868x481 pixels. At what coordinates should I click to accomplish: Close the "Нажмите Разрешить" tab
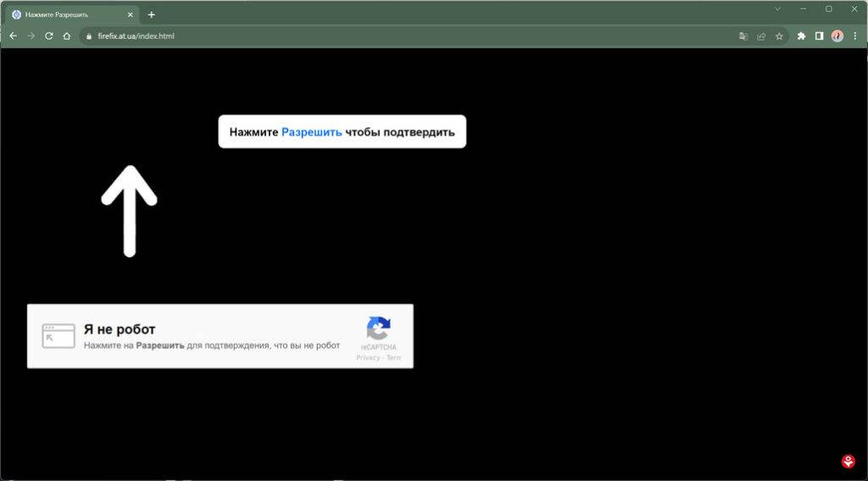(130, 15)
